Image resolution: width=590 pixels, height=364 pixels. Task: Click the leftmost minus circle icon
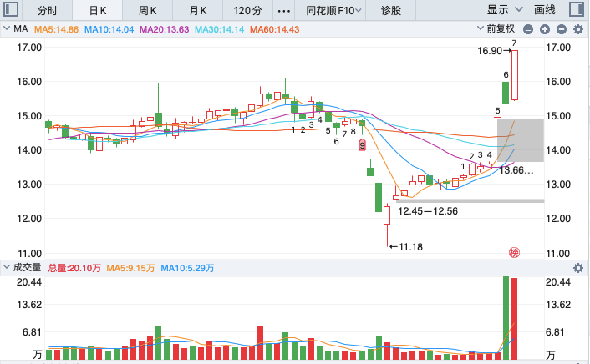coord(528,29)
